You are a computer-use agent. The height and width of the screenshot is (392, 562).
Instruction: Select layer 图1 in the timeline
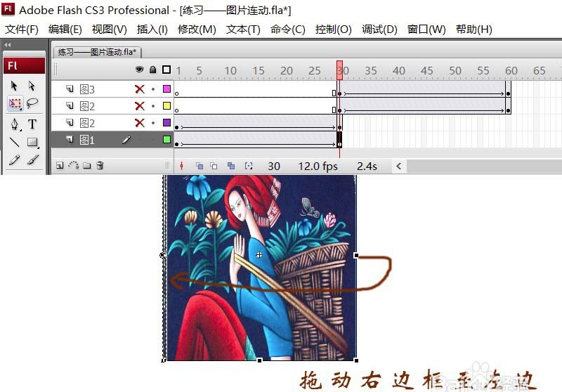point(87,140)
